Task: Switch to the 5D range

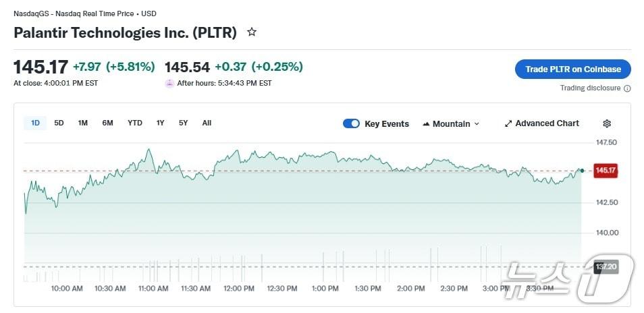Action: point(59,123)
